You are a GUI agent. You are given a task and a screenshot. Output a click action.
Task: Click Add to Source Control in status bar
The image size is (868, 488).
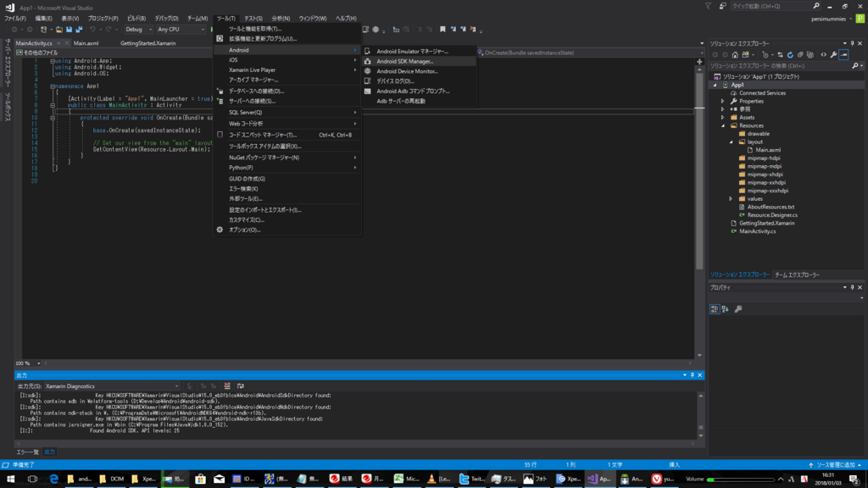pos(836,465)
